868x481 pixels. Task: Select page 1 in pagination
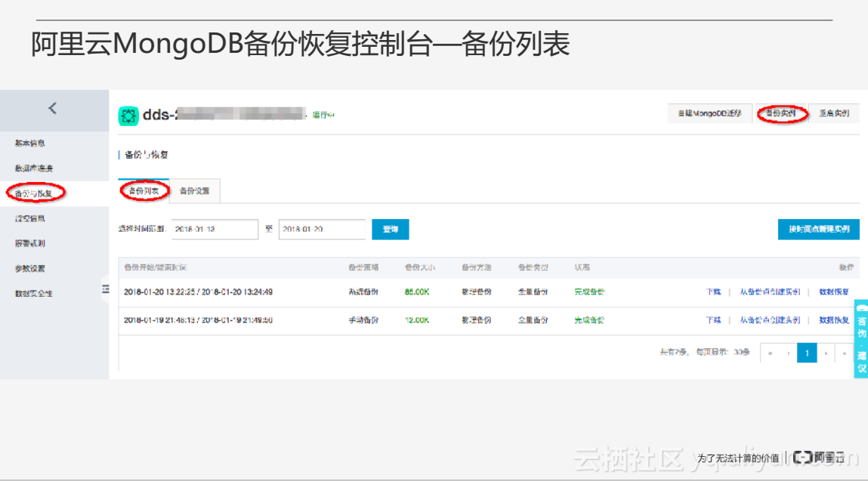click(807, 353)
